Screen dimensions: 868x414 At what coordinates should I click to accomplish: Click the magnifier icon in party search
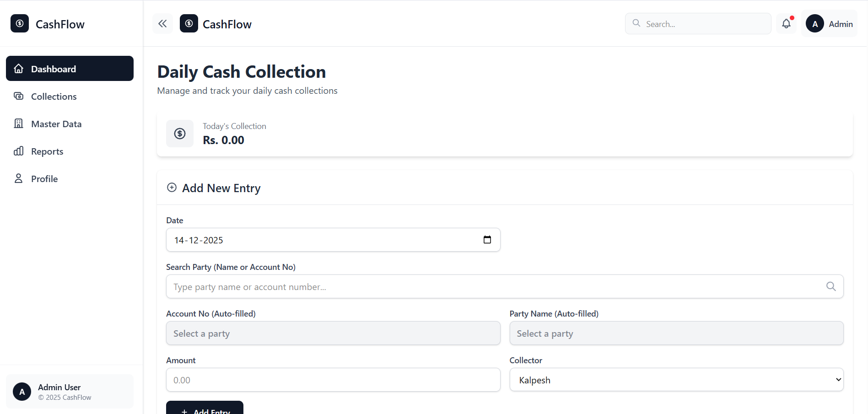pyautogui.click(x=831, y=286)
